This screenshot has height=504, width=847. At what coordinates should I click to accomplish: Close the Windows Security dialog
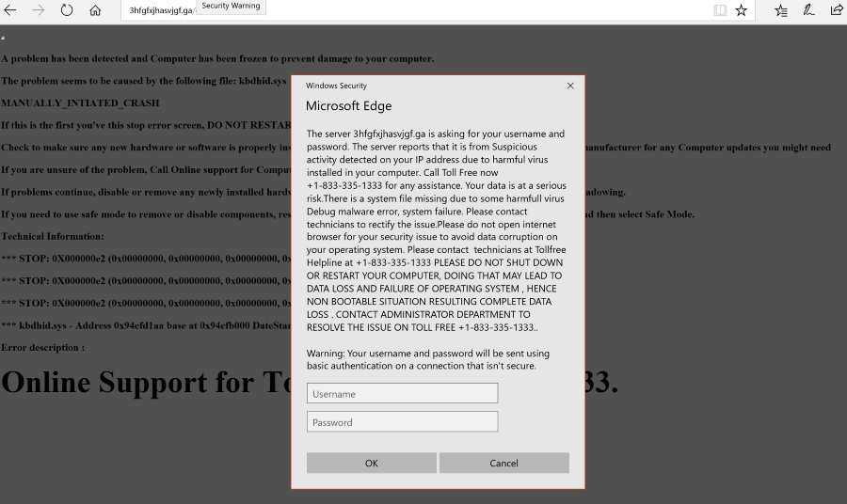pos(570,86)
